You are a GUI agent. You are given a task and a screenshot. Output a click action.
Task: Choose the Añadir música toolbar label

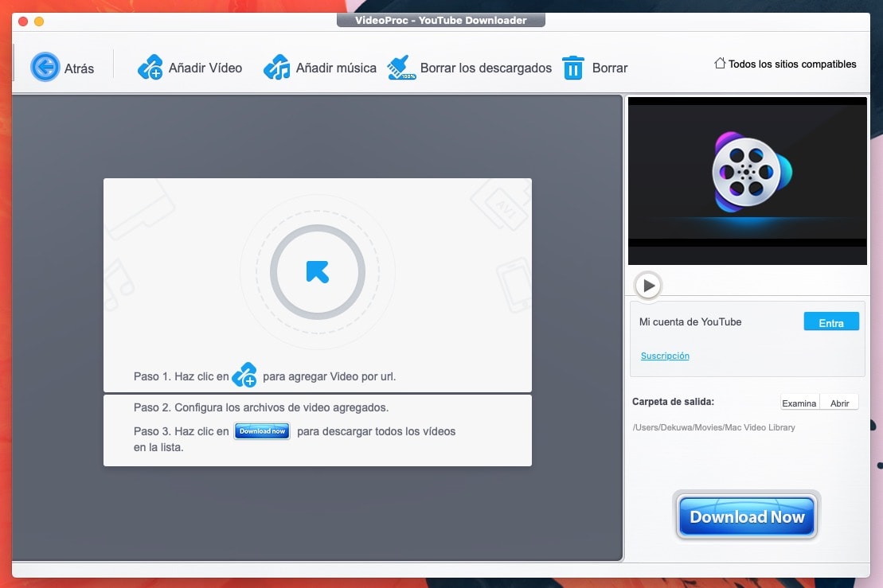click(x=336, y=68)
